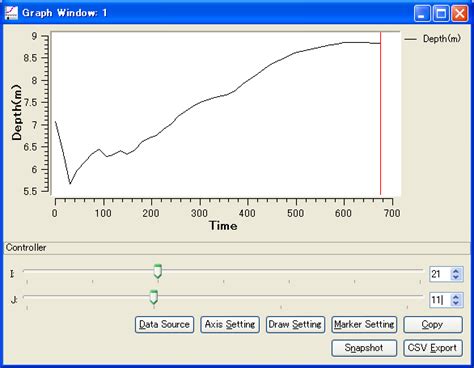Click the Controller panel header
The height and width of the screenshot is (368, 474).
click(x=237, y=248)
